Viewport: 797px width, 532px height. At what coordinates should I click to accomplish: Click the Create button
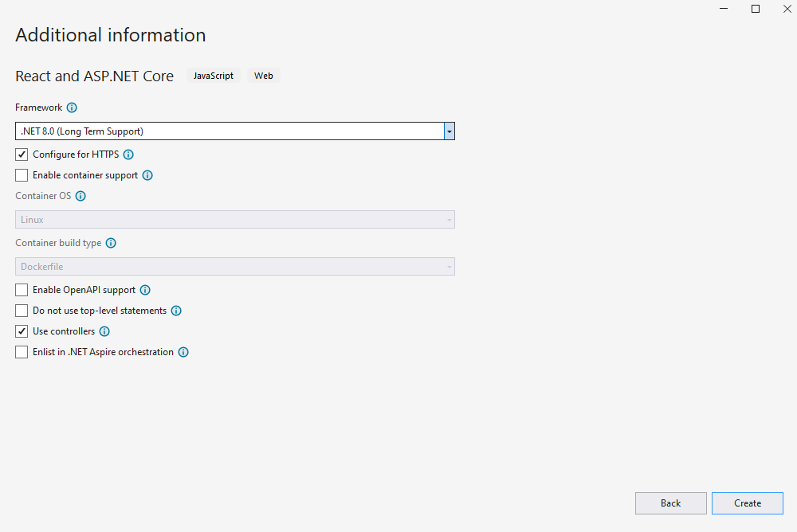tap(748, 503)
